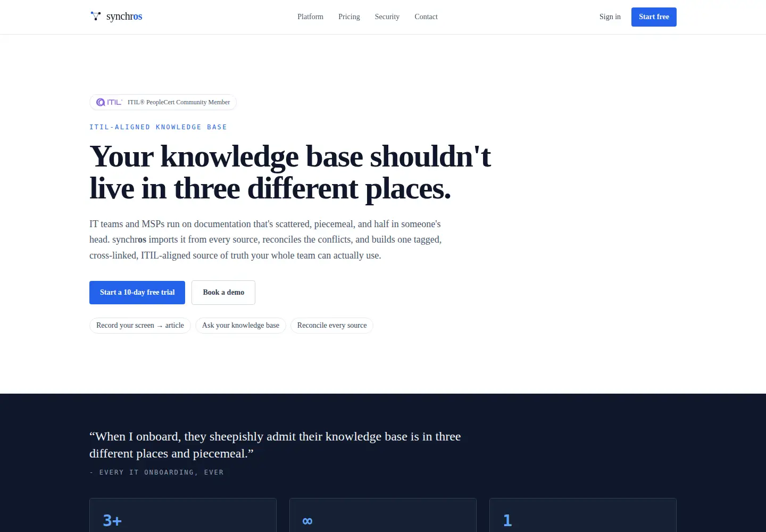Image resolution: width=766 pixels, height=532 pixels.
Task: Choose the Reconcile every source chip
Action: [x=332, y=326]
